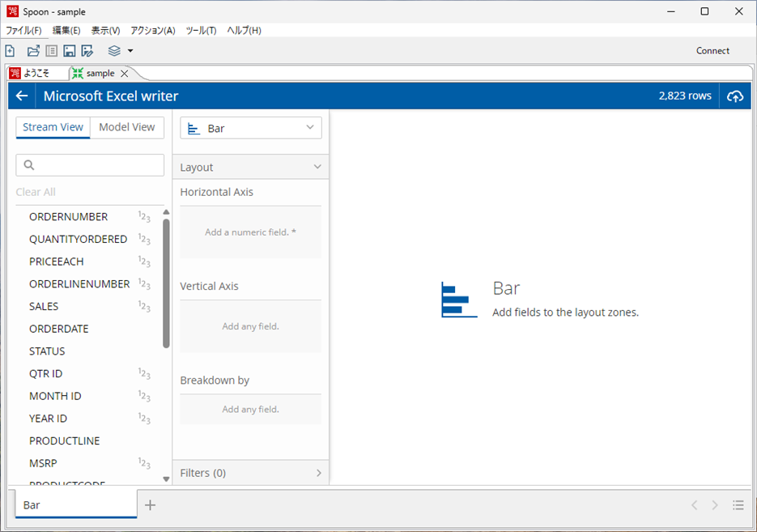
Task: Collapse the Layout section
Action: pyautogui.click(x=250, y=167)
